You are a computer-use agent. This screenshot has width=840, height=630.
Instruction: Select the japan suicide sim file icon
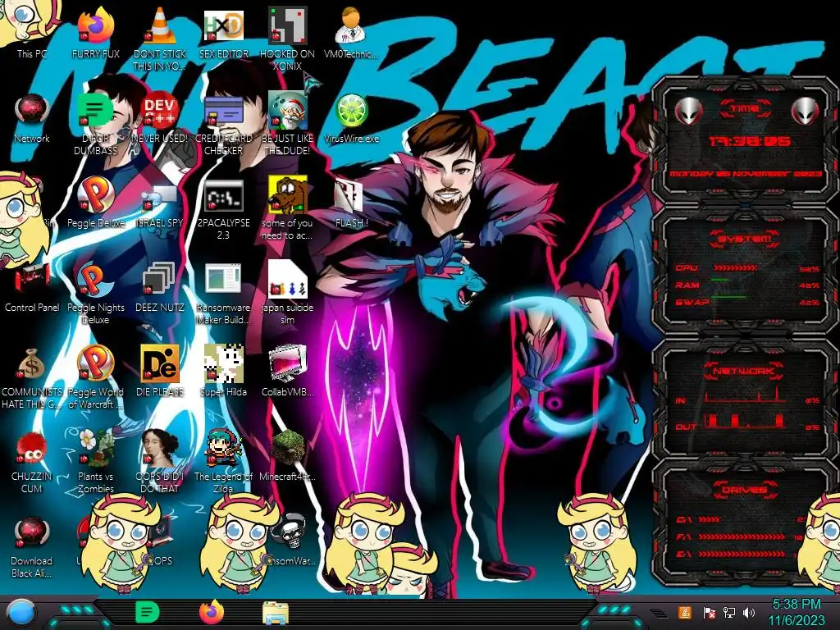pyautogui.click(x=287, y=293)
